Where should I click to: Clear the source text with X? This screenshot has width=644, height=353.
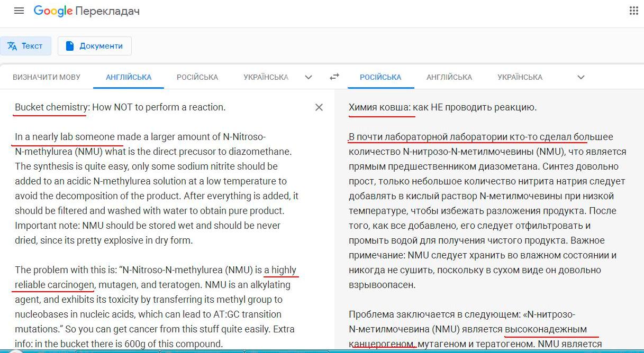pos(319,107)
